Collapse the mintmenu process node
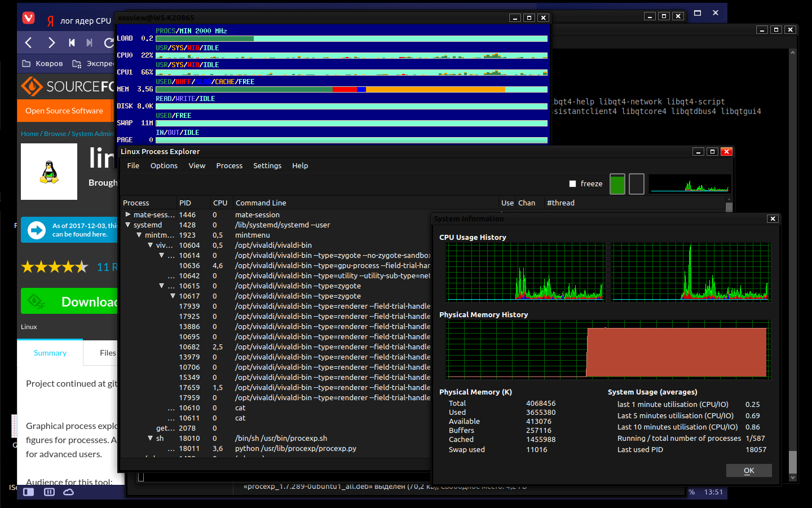The width and height of the screenshot is (812, 508). coord(139,235)
